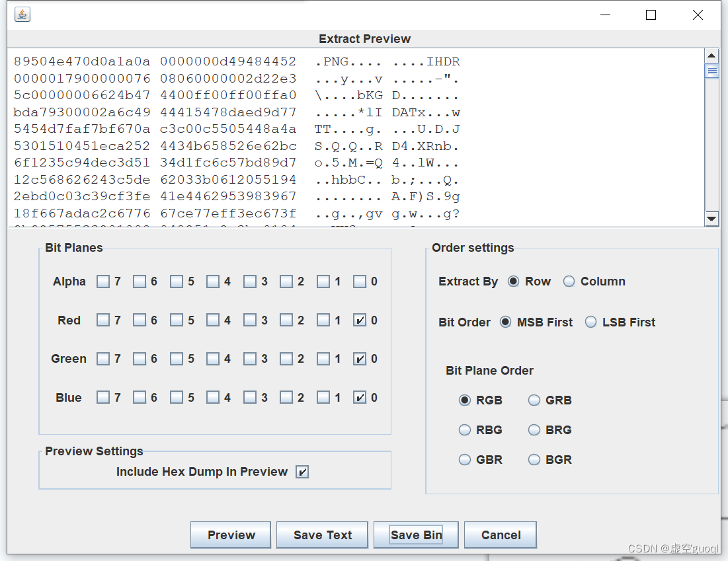Viewport: 728px width, 561px height.
Task: Click the Preview button
Action: [x=230, y=535]
